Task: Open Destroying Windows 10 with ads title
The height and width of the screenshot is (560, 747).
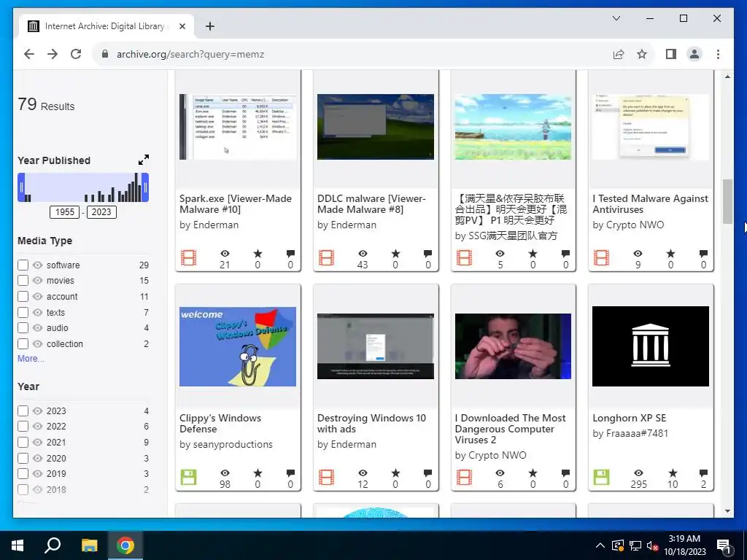Action: click(371, 424)
